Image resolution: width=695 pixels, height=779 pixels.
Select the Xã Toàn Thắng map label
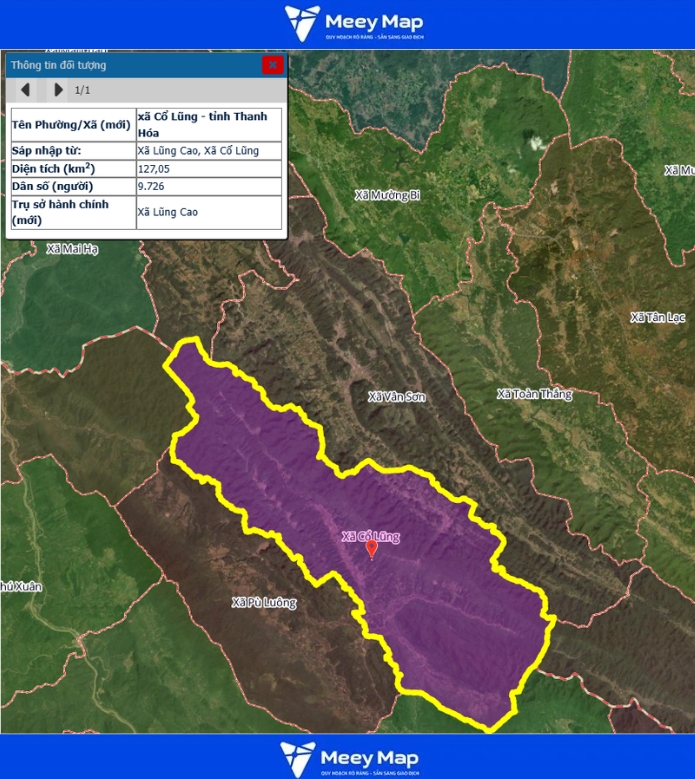click(534, 394)
